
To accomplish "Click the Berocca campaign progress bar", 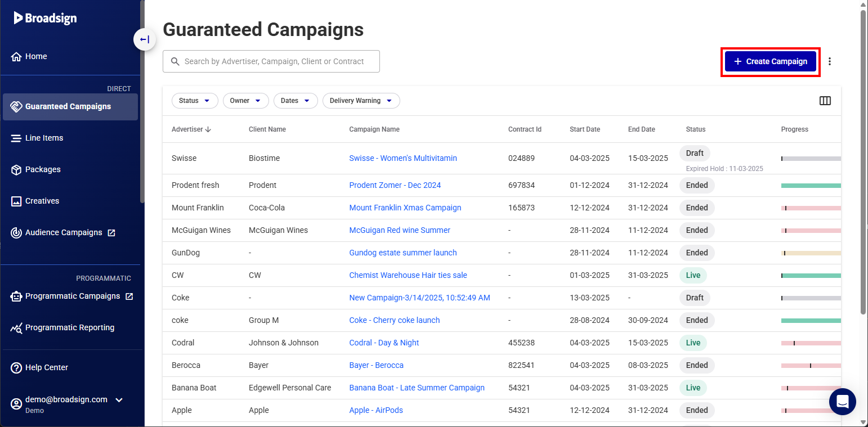I will [x=811, y=366].
